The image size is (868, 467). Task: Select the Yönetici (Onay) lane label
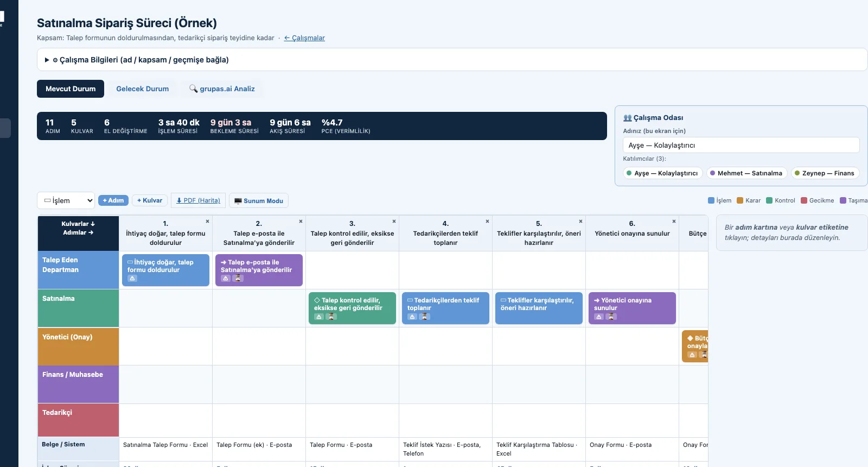[x=78, y=346]
